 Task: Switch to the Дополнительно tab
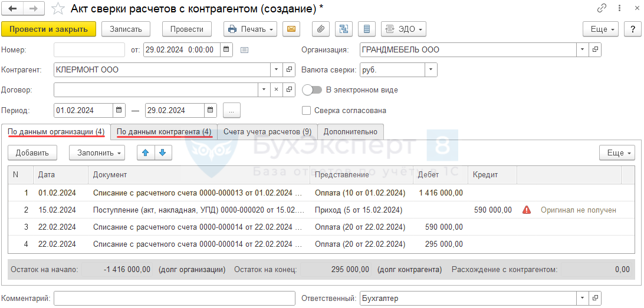click(x=350, y=132)
